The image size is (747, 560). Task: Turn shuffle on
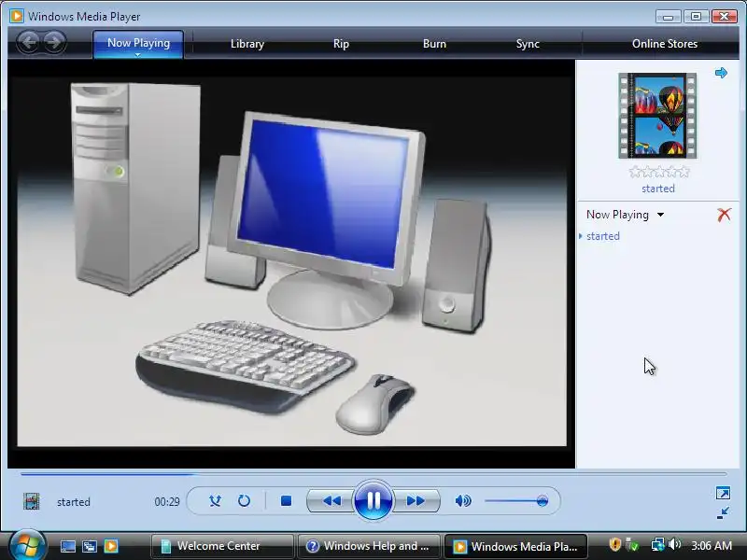pos(215,500)
